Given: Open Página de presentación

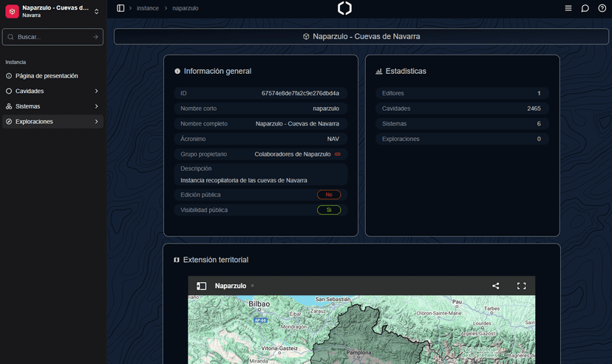Looking at the screenshot, I should (52, 76).
